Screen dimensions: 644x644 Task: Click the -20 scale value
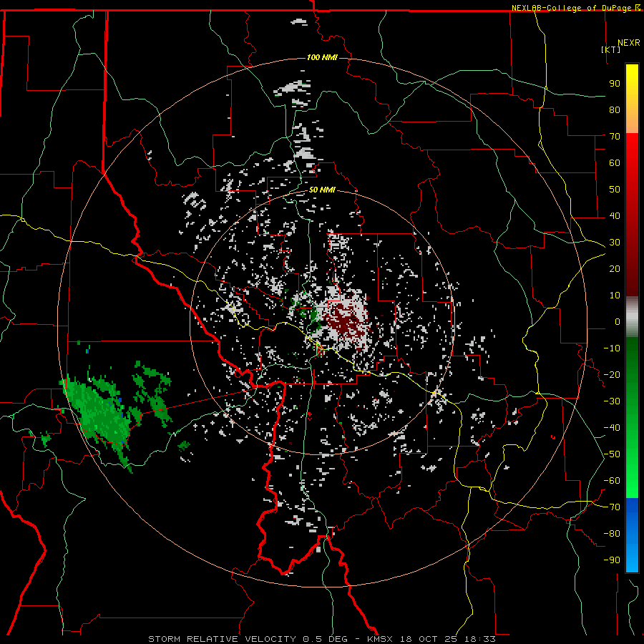[x=612, y=375]
